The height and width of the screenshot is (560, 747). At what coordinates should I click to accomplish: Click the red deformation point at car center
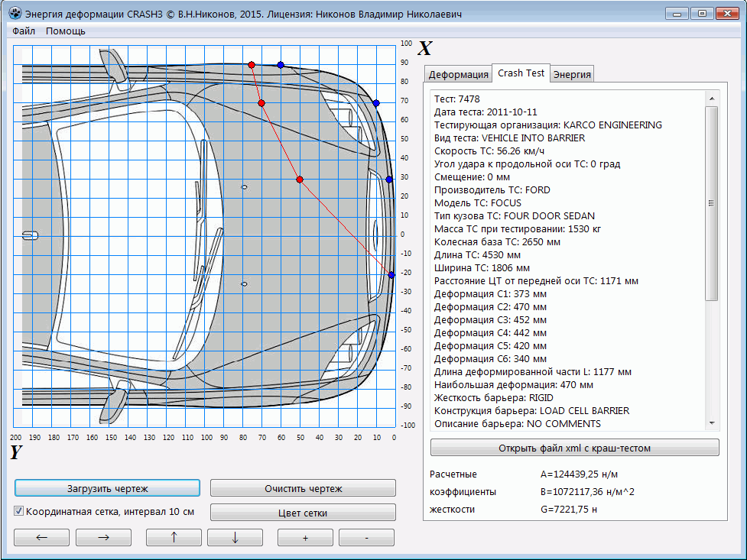[300, 180]
